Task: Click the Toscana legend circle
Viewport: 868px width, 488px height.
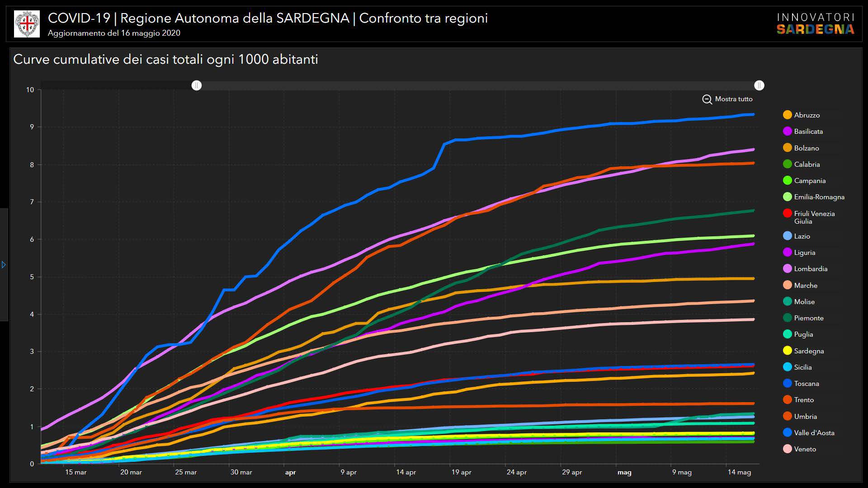Action: pyautogui.click(x=788, y=384)
